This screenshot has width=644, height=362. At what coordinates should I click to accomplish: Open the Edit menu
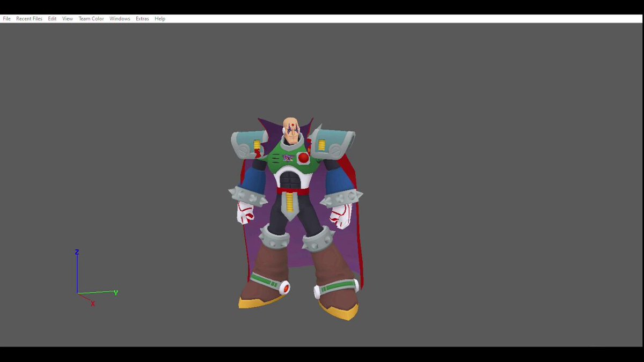pyautogui.click(x=52, y=19)
